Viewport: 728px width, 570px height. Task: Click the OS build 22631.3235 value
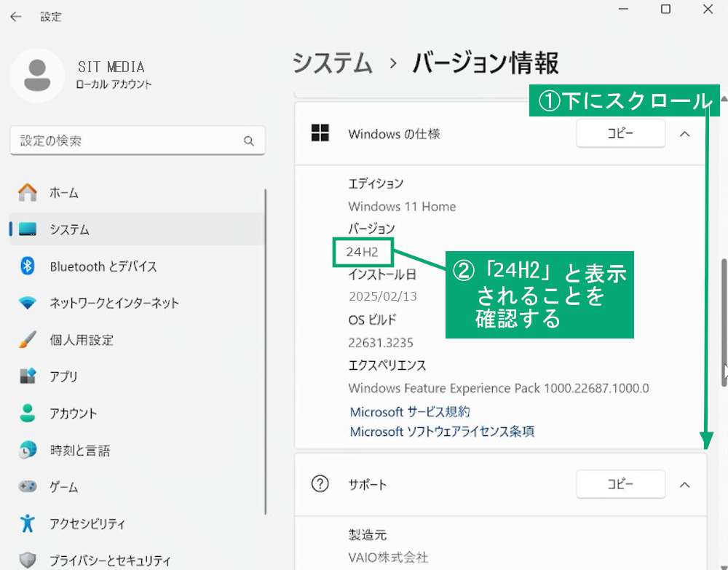[x=381, y=343]
